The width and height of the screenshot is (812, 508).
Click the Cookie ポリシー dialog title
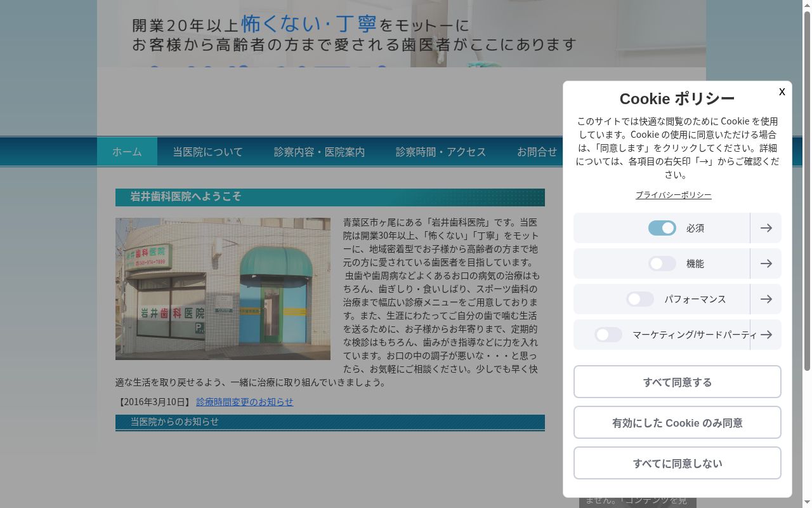point(677,98)
